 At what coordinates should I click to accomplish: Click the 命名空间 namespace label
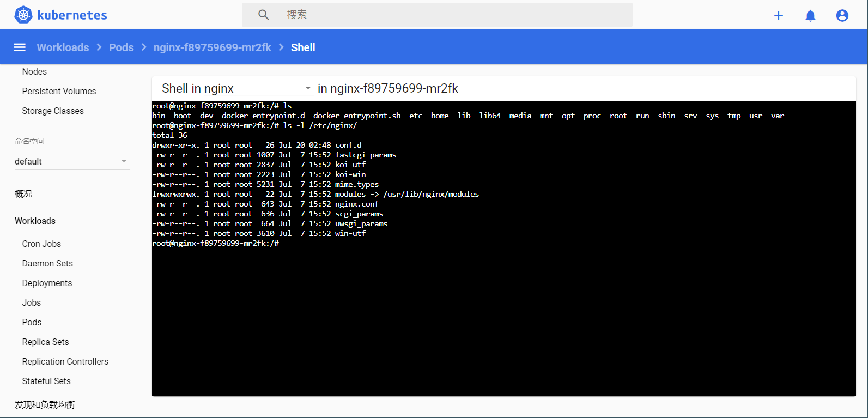29,141
